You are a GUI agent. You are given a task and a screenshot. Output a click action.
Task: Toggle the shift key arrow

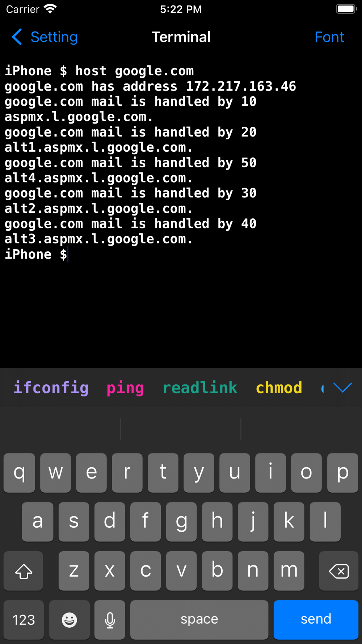(24, 571)
